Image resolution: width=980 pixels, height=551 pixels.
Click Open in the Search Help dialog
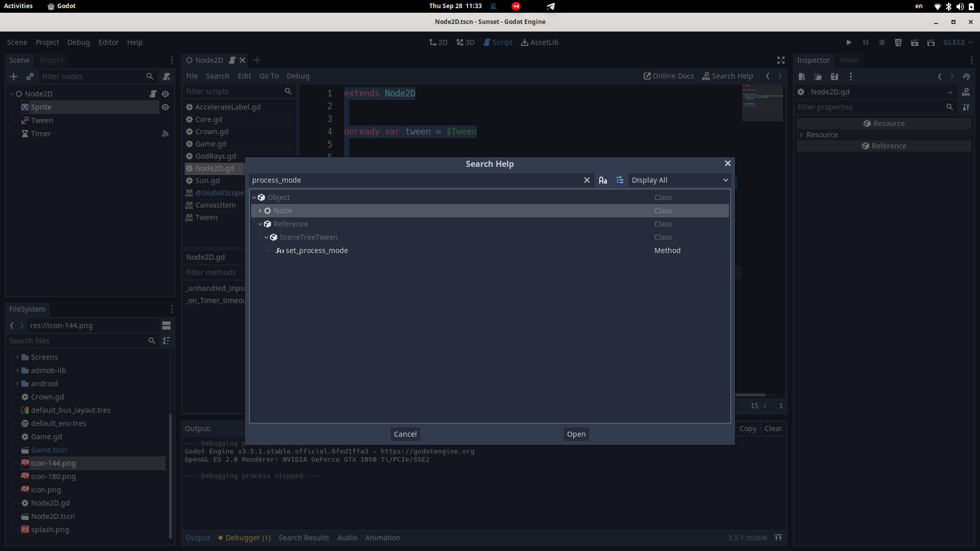[x=576, y=434]
